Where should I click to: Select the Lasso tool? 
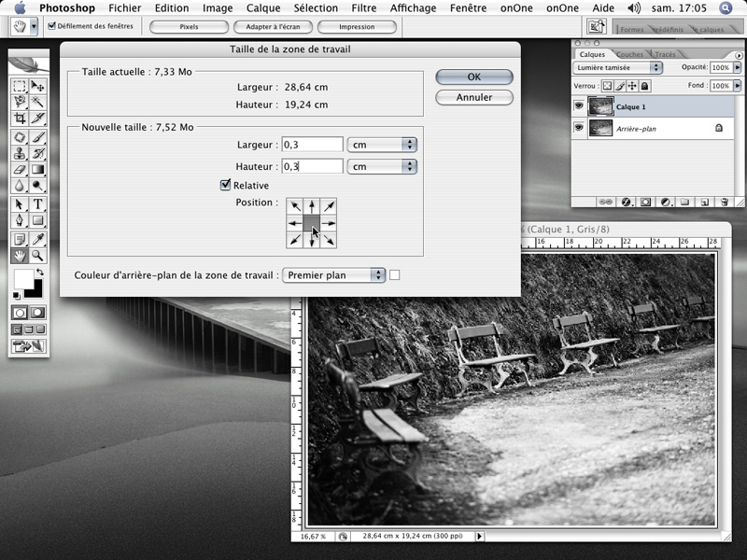tap(20, 102)
